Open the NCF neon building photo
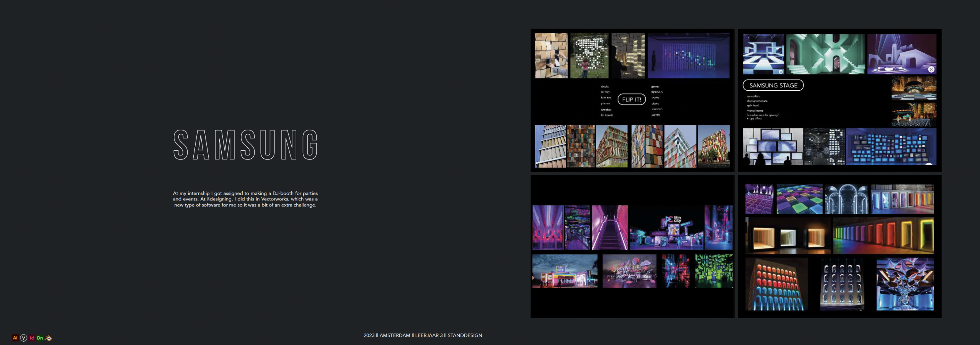 coord(565,271)
